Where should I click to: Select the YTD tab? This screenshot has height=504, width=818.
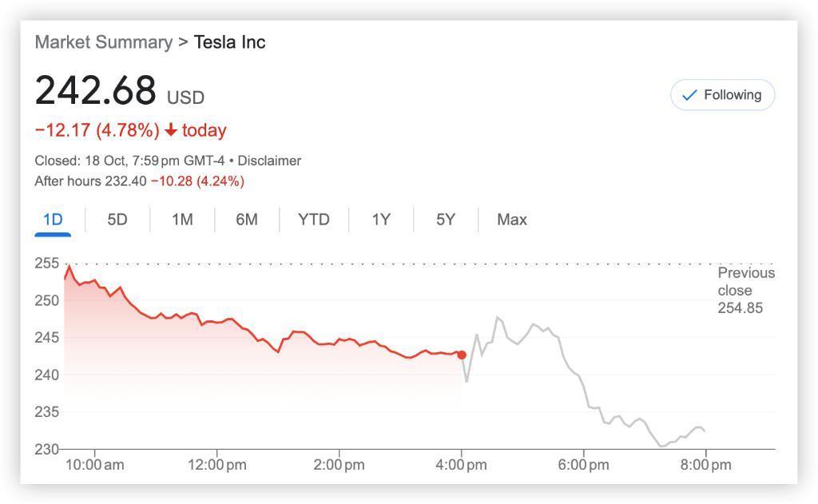click(x=313, y=220)
